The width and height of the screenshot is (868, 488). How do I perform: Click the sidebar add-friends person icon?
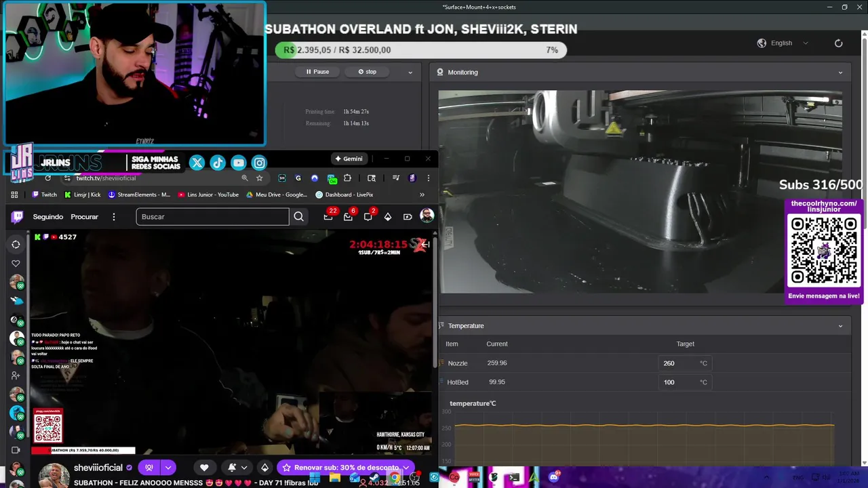point(16,375)
